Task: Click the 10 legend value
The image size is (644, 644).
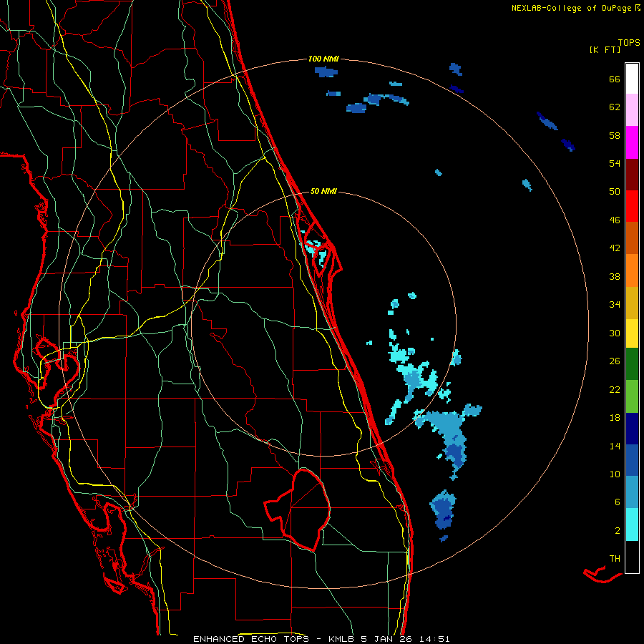Action: tap(615, 474)
